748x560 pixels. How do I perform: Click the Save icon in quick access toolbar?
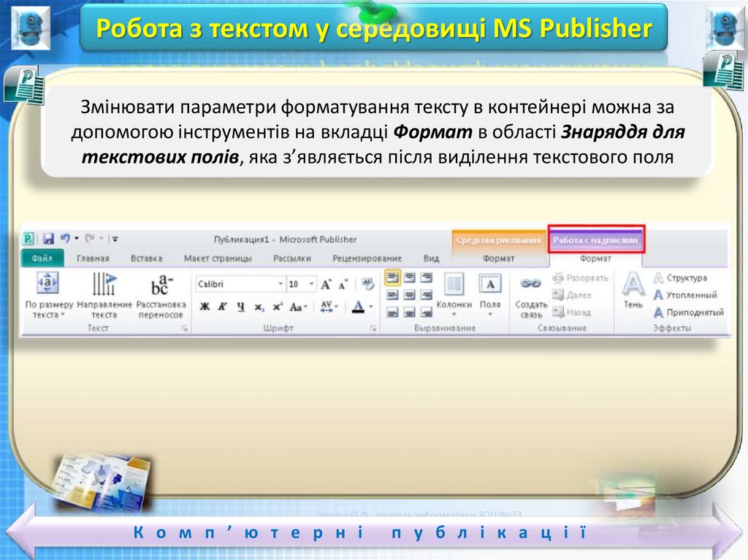click(48, 239)
